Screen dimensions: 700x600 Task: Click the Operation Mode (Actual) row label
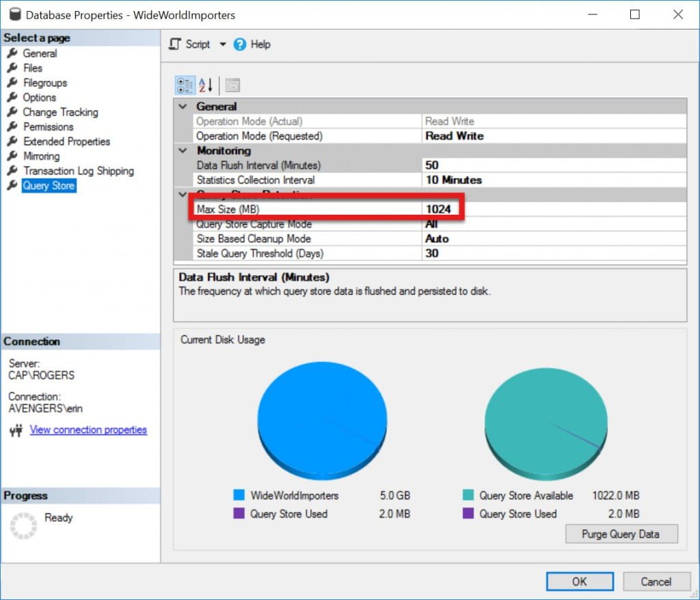pyautogui.click(x=249, y=121)
